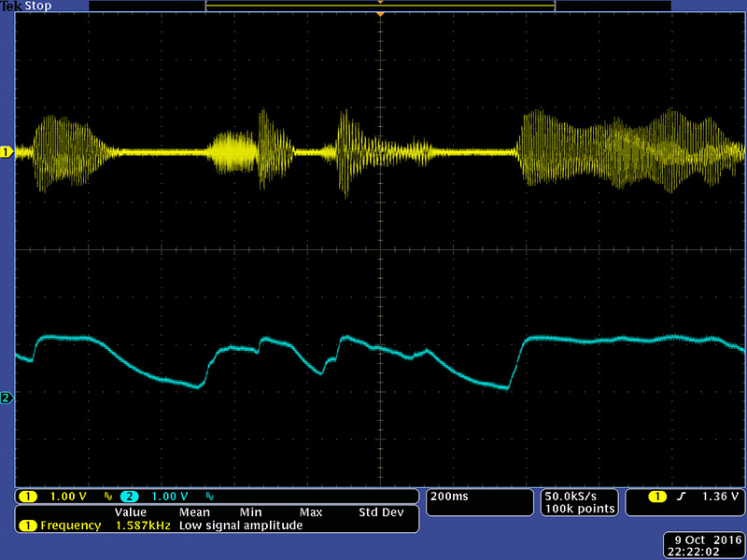Click the channel 1 ground marker on left edge
The height and width of the screenshot is (560, 747).
pos(7,152)
